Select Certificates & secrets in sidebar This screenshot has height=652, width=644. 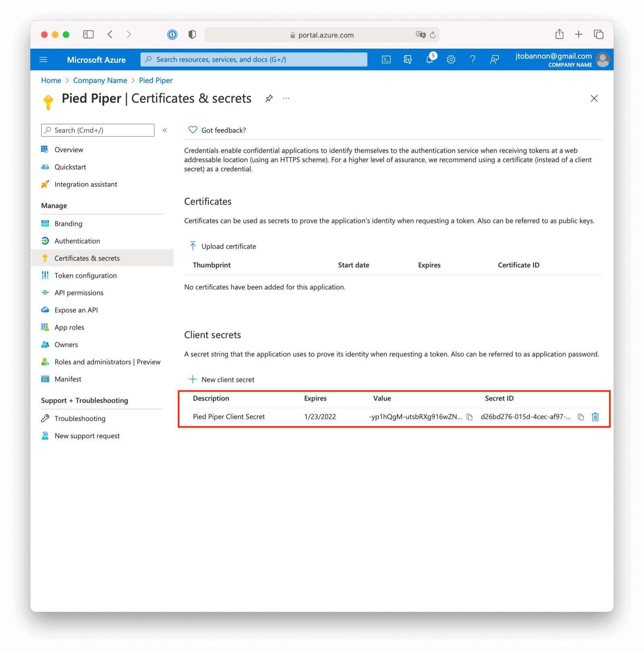click(x=102, y=258)
